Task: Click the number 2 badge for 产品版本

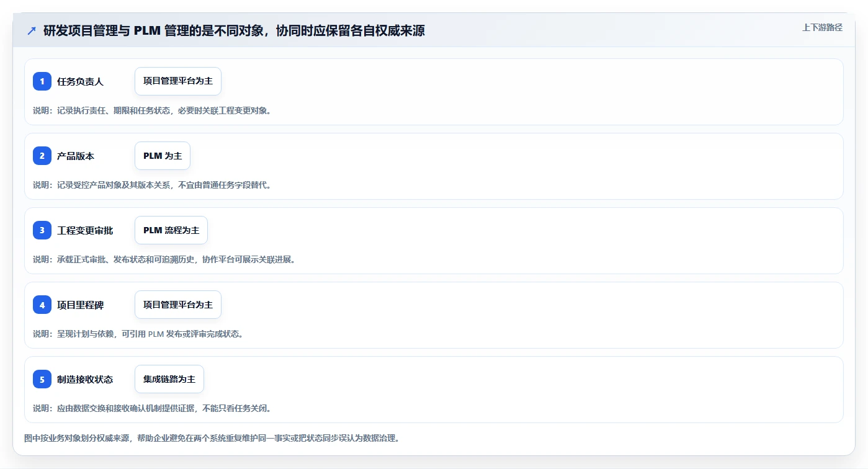Action: pos(42,156)
